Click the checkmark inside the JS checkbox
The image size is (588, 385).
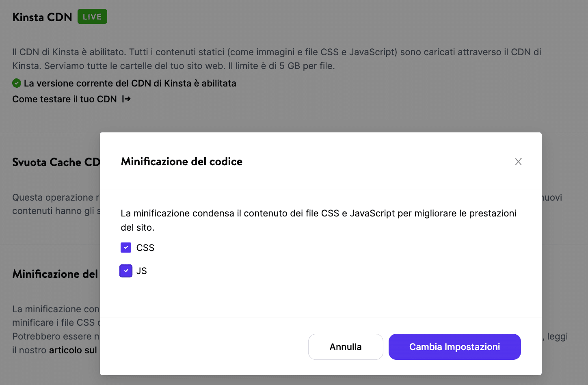click(126, 271)
